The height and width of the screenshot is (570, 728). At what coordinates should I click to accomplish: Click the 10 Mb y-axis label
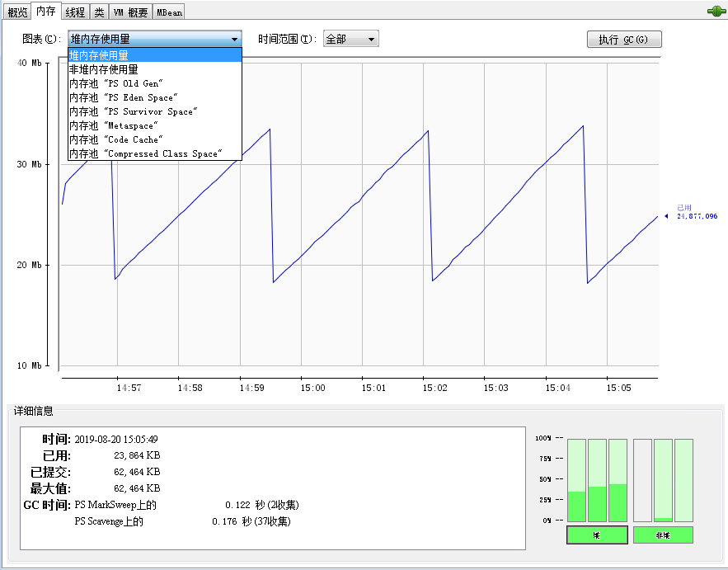[29, 365]
